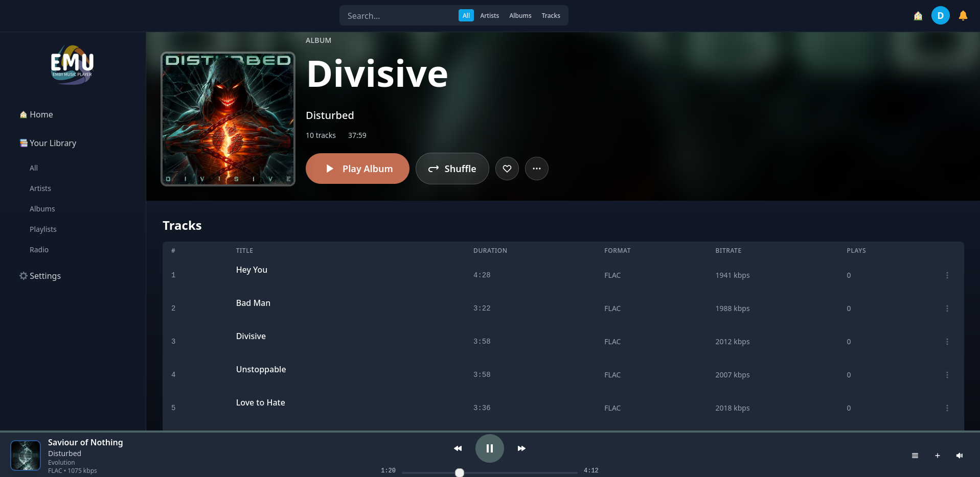Play track Hey You

(252, 270)
